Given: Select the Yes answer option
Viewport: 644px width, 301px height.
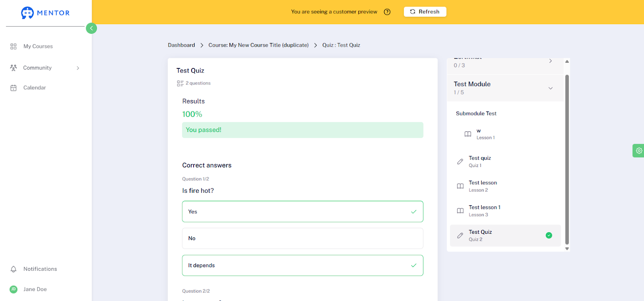Looking at the screenshot, I should point(303,212).
